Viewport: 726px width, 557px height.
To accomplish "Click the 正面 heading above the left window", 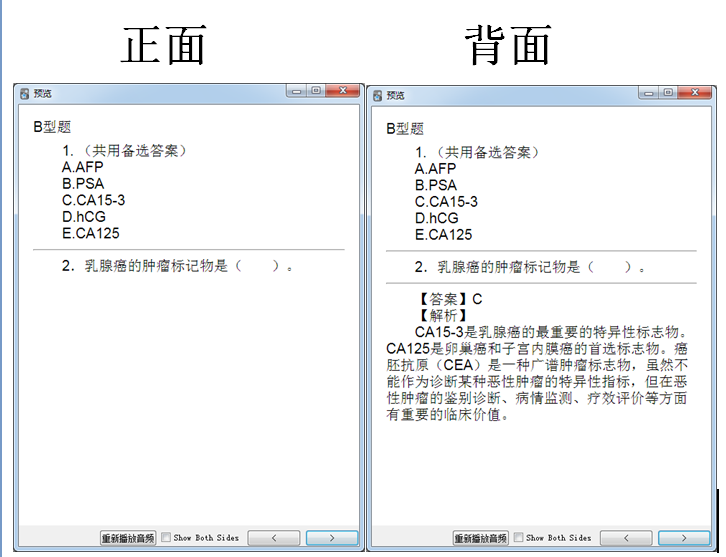I will click(x=164, y=45).
